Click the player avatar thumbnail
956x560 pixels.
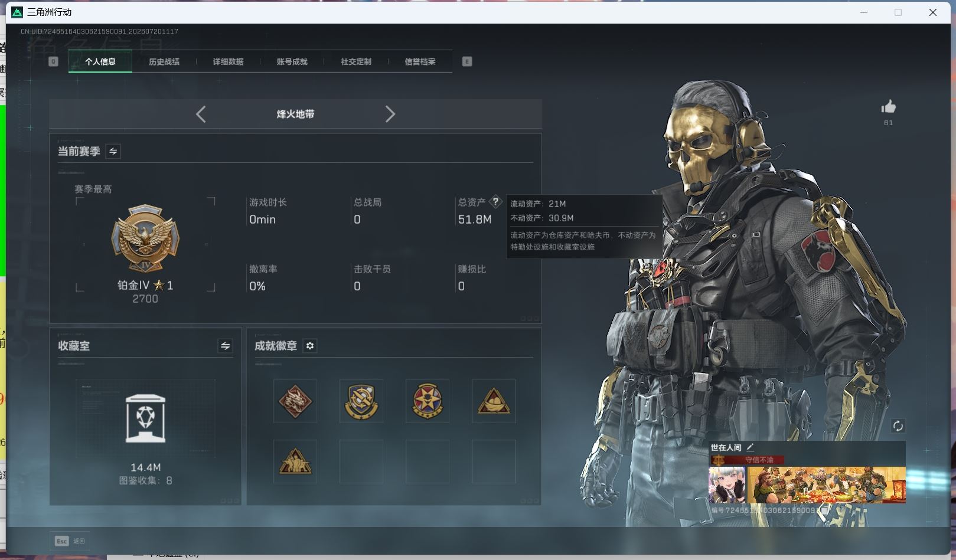click(x=727, y=485)
